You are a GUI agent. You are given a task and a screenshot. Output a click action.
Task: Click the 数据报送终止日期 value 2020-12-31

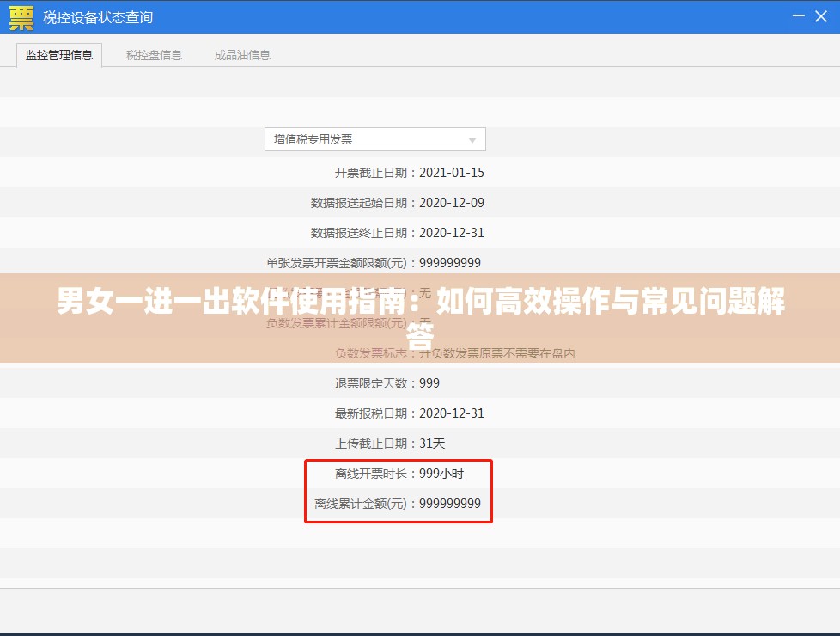pos(453,232)
